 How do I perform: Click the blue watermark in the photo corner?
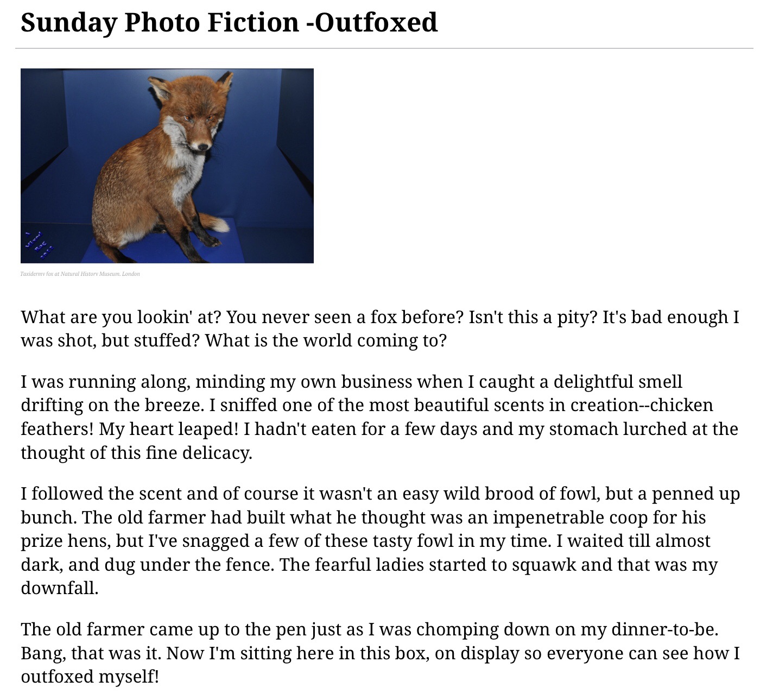click(x=39, y=243)
